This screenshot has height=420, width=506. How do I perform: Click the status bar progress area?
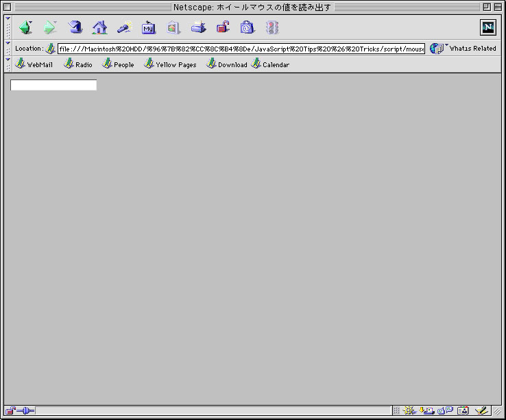(x=213, y=410)
